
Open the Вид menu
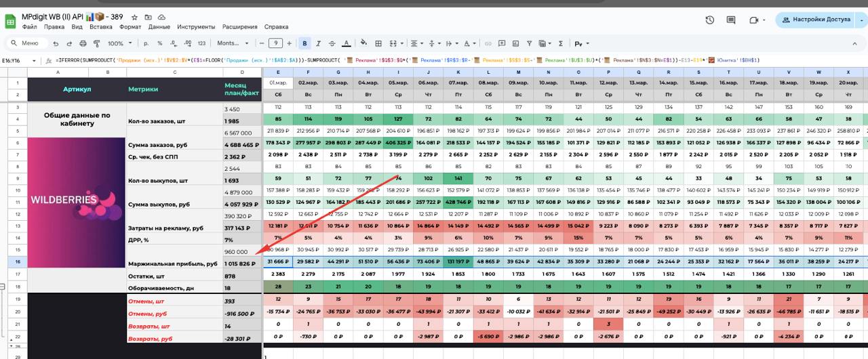tap(77, 27)
